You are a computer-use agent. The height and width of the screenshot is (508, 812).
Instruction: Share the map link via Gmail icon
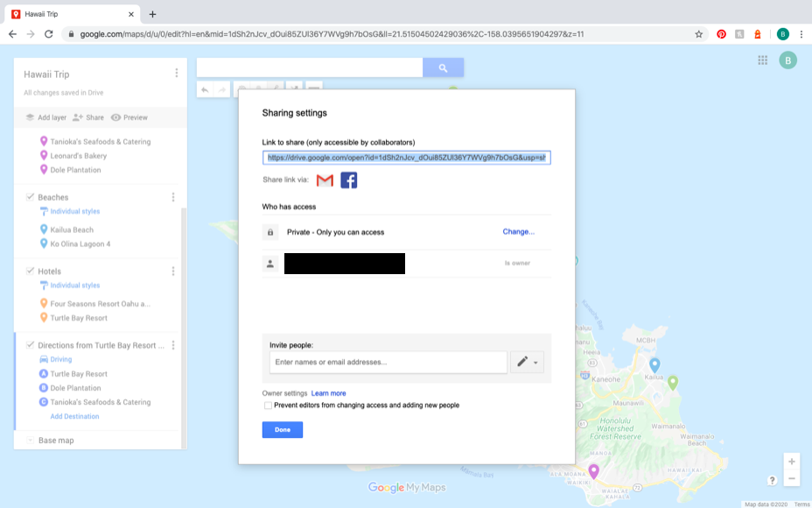coord(325,180)
